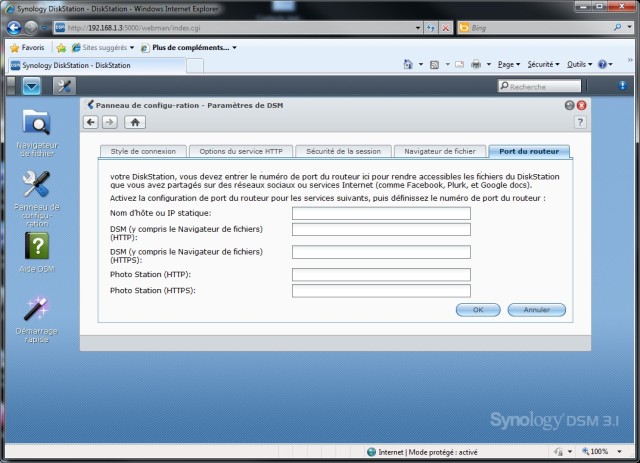Expand Sites suggérés dropdown

tap(132, 48)
